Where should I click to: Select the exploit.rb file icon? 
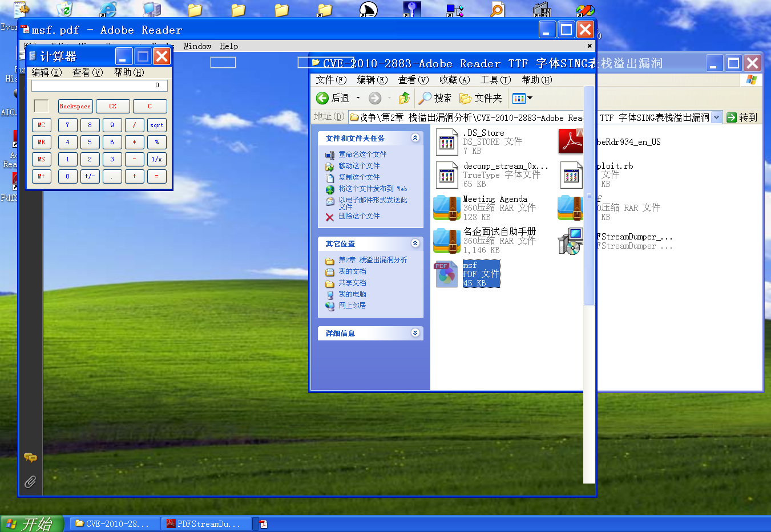coord(571,174)
